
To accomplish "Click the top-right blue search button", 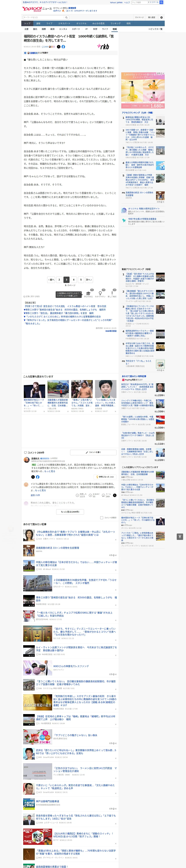I will [x=161, y=2].
